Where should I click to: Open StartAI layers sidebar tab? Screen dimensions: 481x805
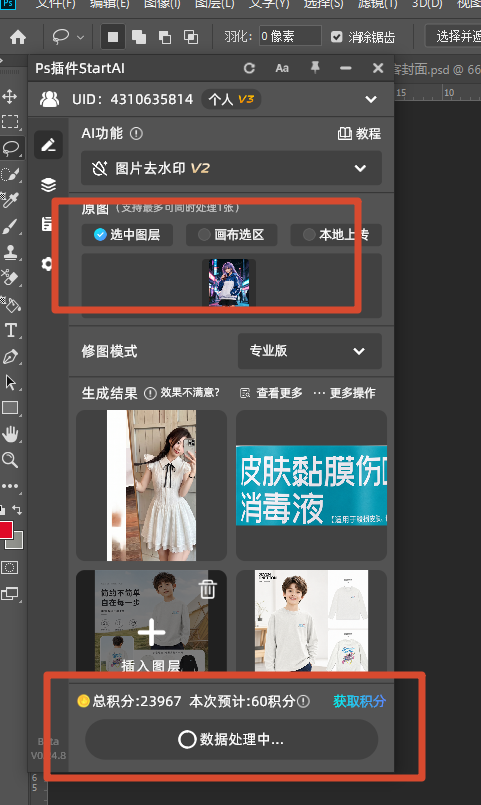(49, 184)
